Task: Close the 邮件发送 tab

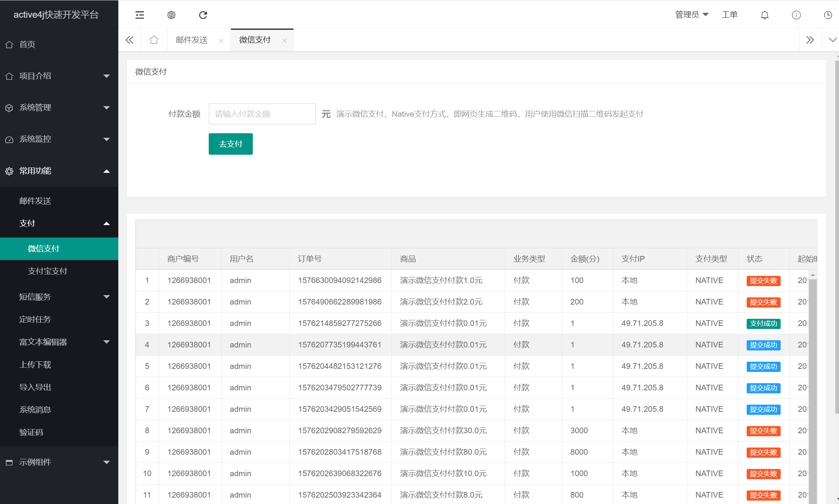Action: (221, 41)
